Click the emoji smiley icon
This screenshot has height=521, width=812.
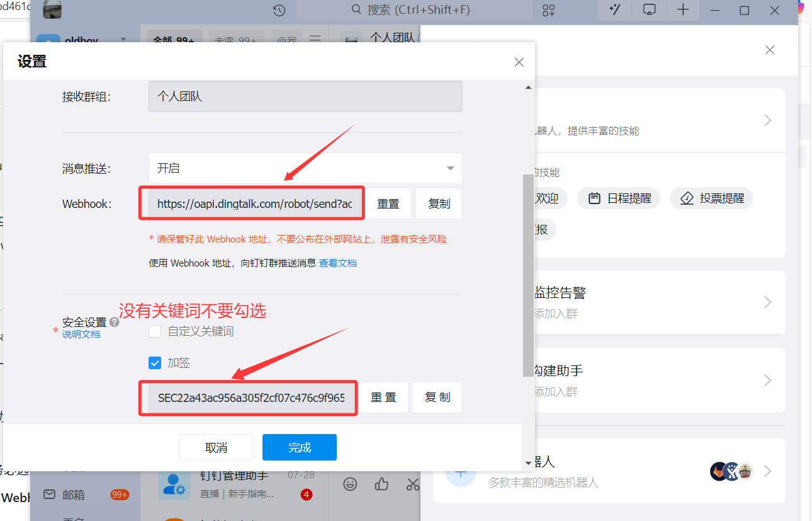pos(350,484)
